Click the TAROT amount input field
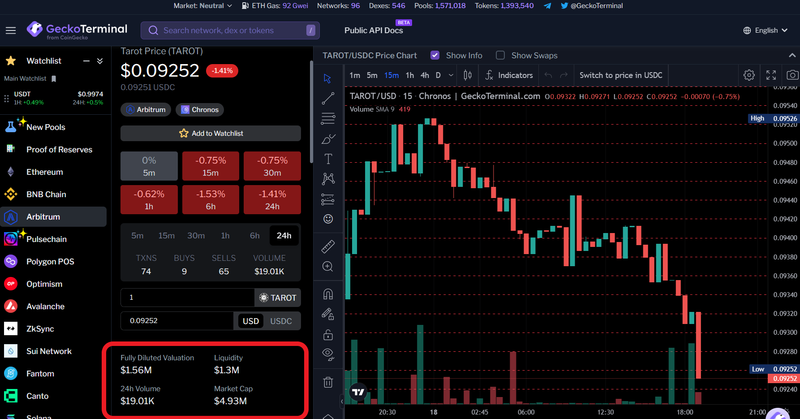800x419 pixels. (187, 298)
